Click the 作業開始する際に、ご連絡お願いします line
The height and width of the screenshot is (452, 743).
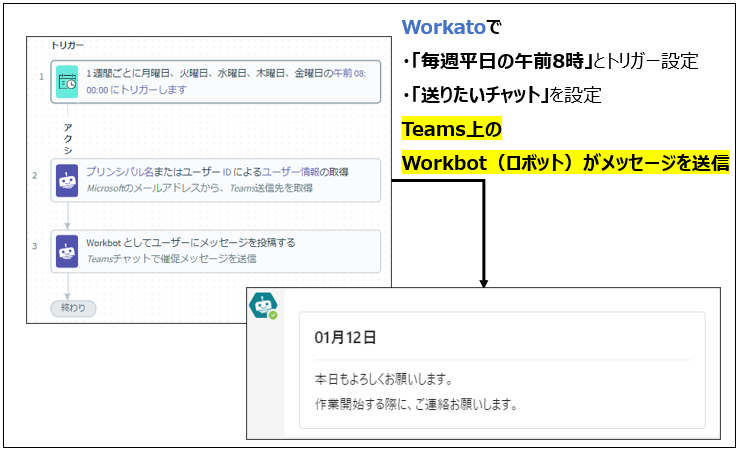(x=416, y=404)
